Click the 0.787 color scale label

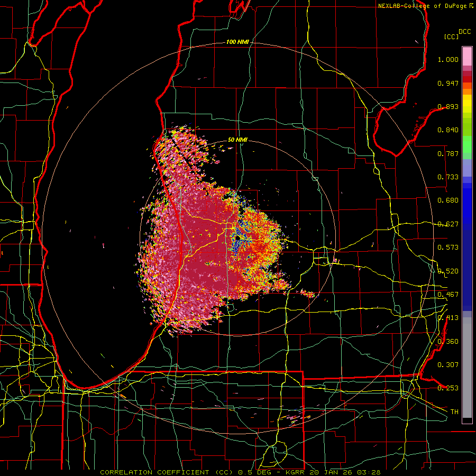tap(448, 153)
